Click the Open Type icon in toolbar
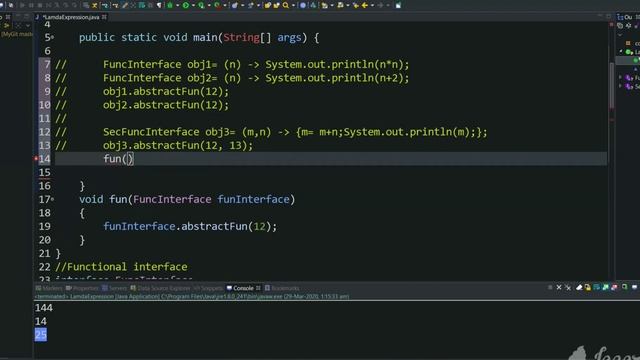 268,5
